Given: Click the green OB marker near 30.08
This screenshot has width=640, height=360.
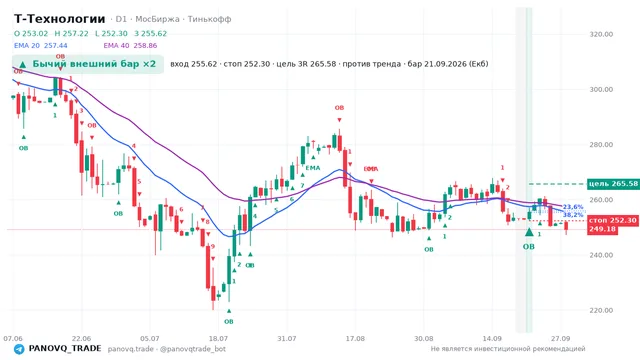Looking at the screenshot, I should (429, 249).
